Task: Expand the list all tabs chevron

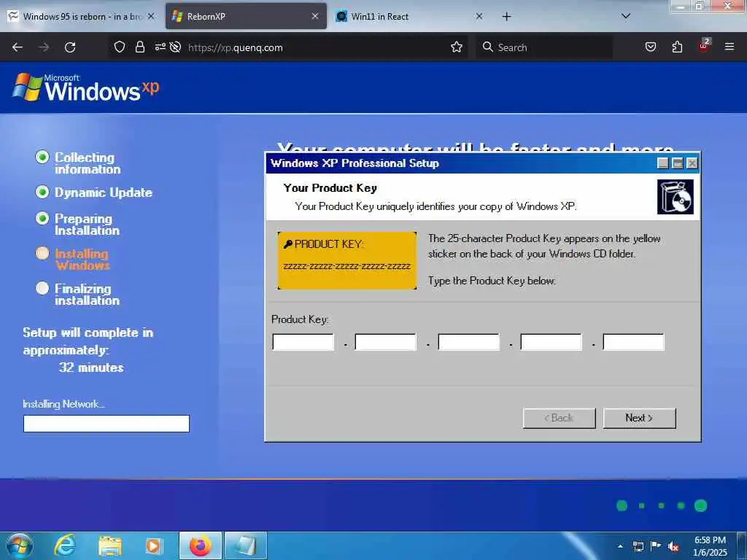Action: coord(626,16)
